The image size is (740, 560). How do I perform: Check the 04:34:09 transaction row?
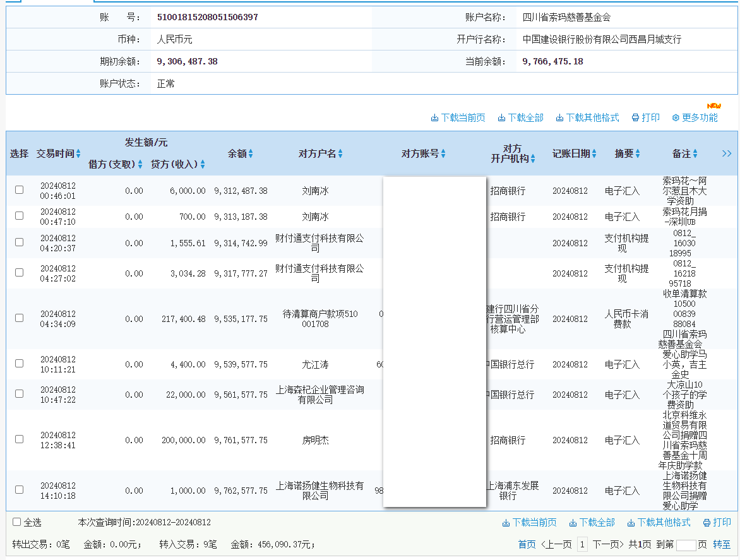click(x=20, y=318)
